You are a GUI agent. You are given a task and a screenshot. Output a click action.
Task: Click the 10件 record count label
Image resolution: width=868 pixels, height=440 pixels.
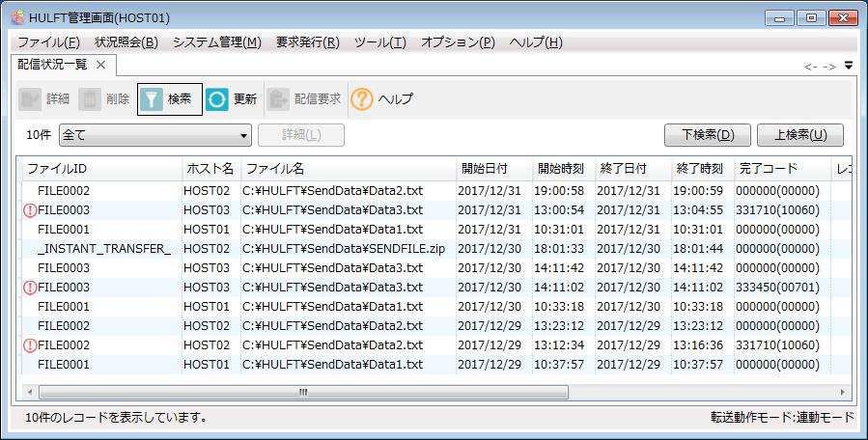tap(39, 135)
